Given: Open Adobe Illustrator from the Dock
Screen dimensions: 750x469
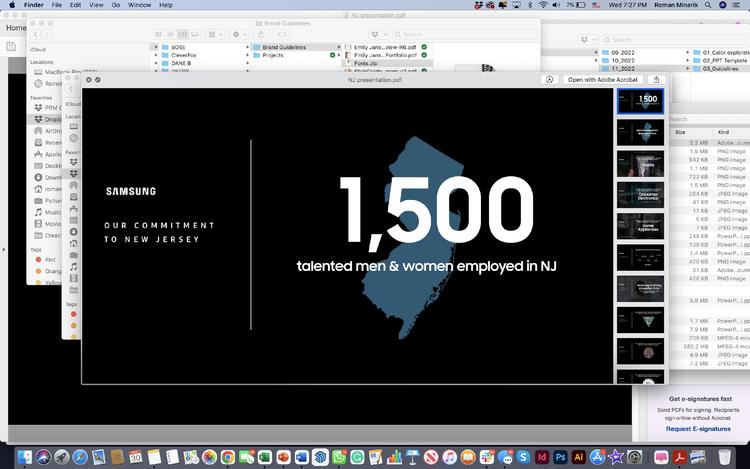Looking at the screenshot, I should (578, 458).
